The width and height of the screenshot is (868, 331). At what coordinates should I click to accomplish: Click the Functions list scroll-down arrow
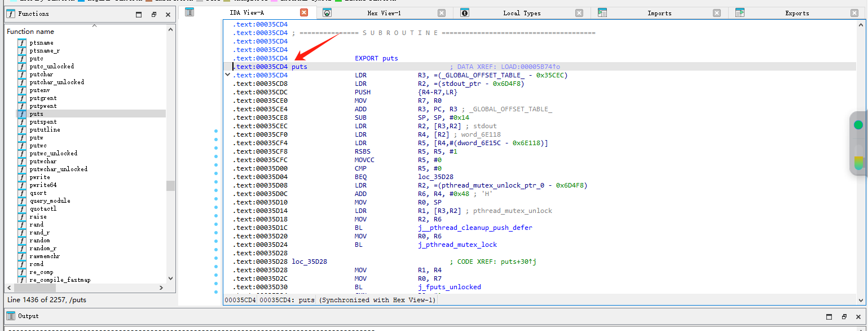(x=170, y=278)
